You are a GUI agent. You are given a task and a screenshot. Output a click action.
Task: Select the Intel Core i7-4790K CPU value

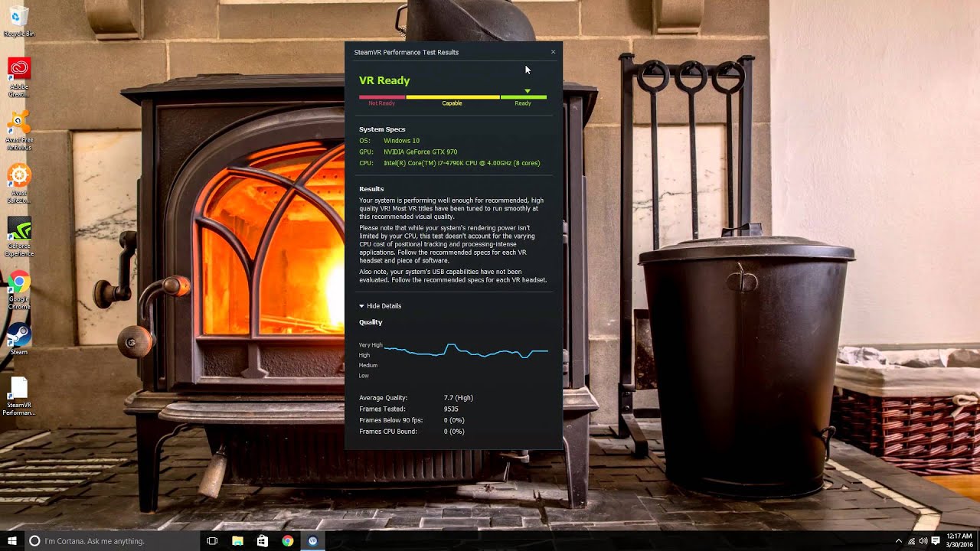(462, 163)
